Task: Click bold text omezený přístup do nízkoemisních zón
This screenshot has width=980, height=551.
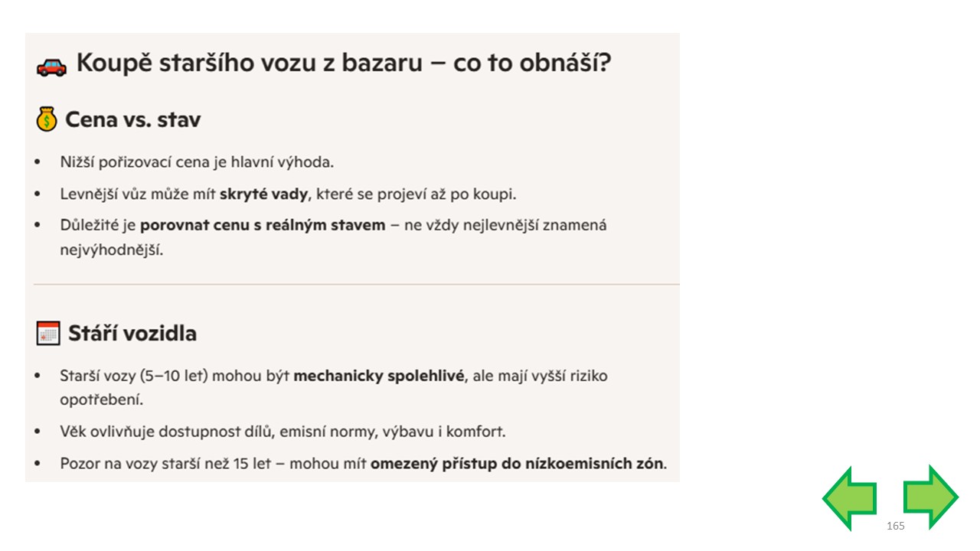Action: click(518, 464)
